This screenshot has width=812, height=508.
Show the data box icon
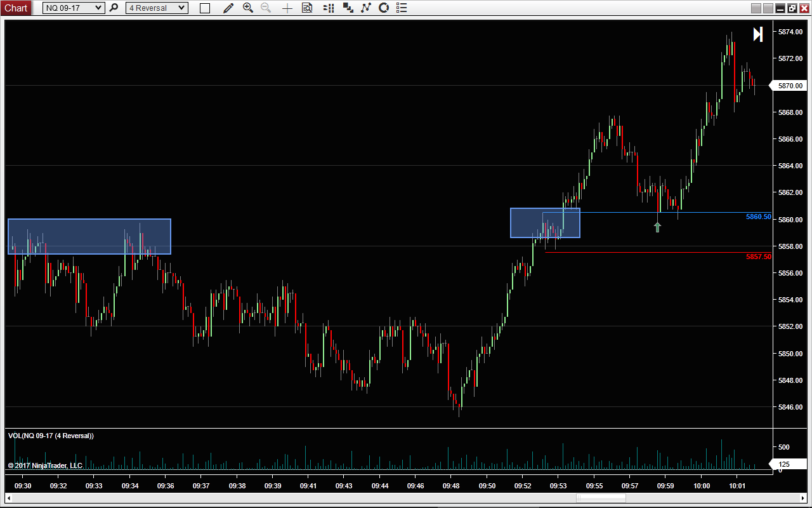pos(307,8)
